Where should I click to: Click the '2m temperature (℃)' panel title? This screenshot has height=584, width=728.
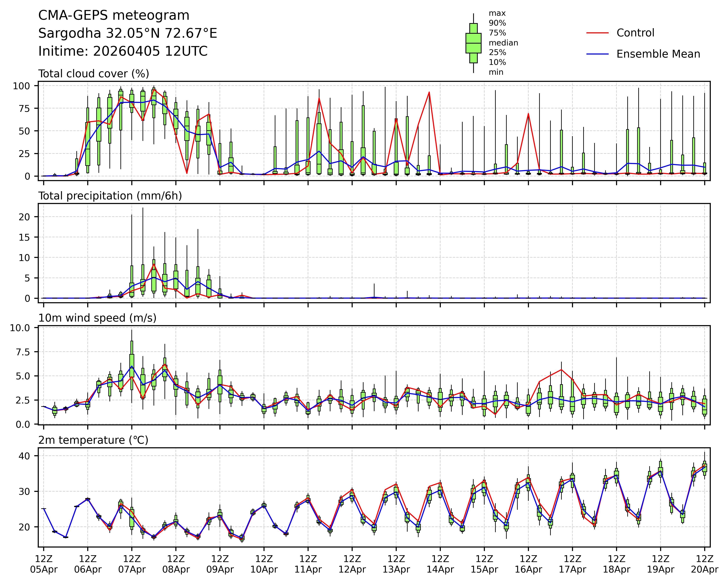pos(93,440)
